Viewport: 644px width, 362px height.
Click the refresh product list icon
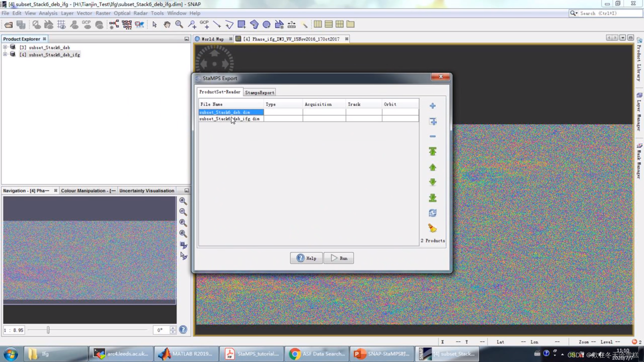432,213
